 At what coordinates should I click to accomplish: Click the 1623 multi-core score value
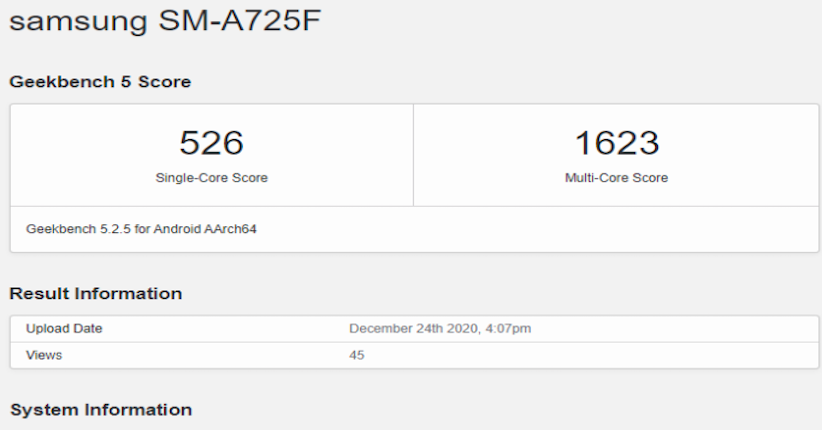(616, 142)
